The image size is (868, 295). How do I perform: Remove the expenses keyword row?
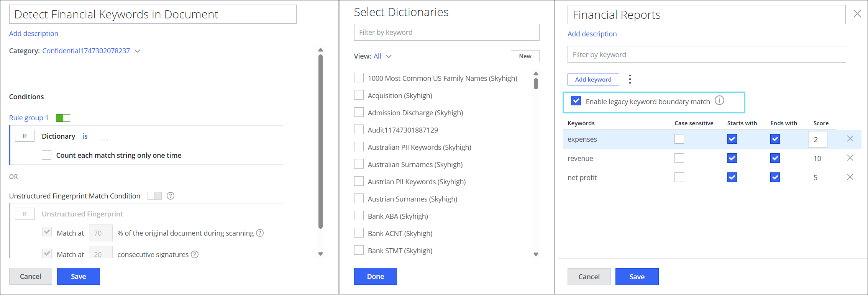pos(850,139)
